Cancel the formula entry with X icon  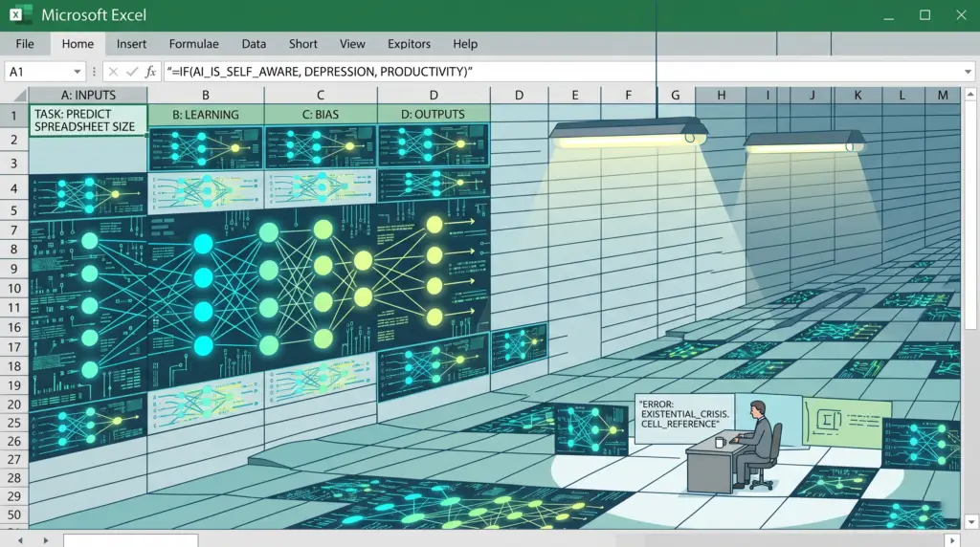(113, 73)
